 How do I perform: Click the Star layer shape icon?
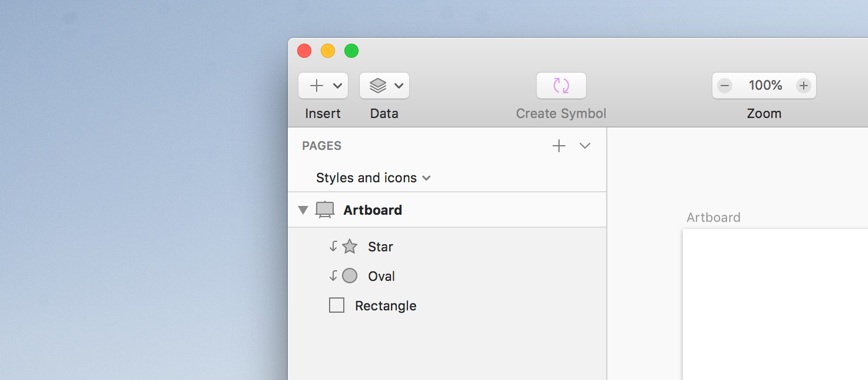350,247
